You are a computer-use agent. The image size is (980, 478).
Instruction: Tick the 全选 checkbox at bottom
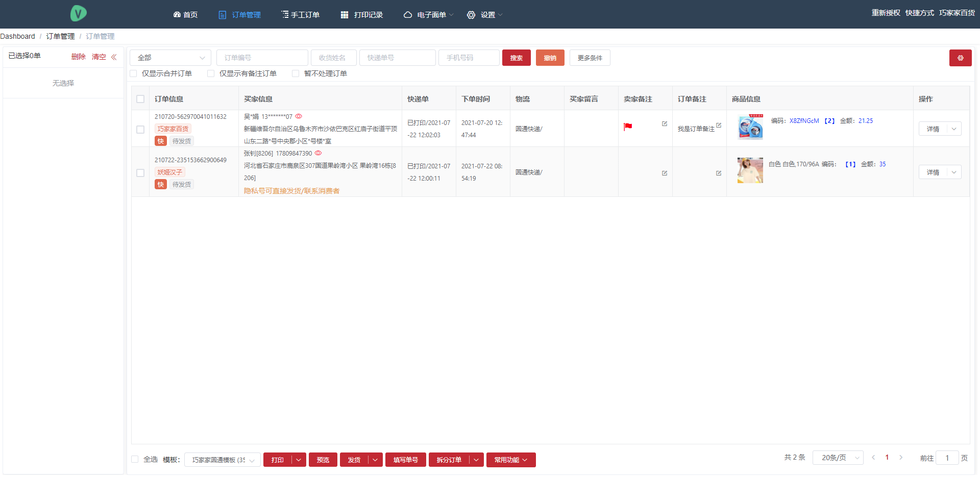click(135, 459)
